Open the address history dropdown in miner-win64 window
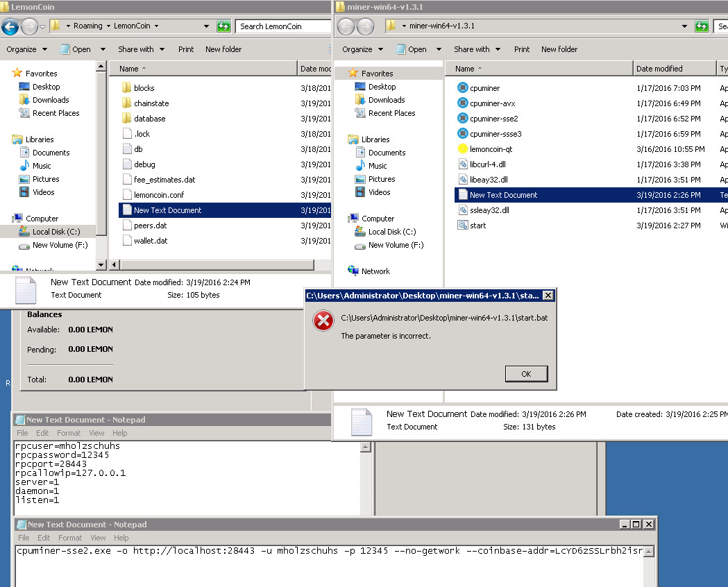728x587 pixels. [x=684, y=26]
